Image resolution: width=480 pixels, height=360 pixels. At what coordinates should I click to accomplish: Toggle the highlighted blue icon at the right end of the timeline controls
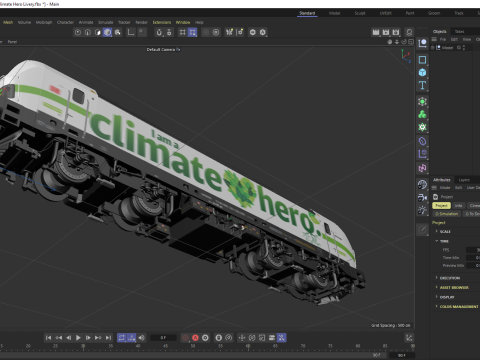coord(282,338)
